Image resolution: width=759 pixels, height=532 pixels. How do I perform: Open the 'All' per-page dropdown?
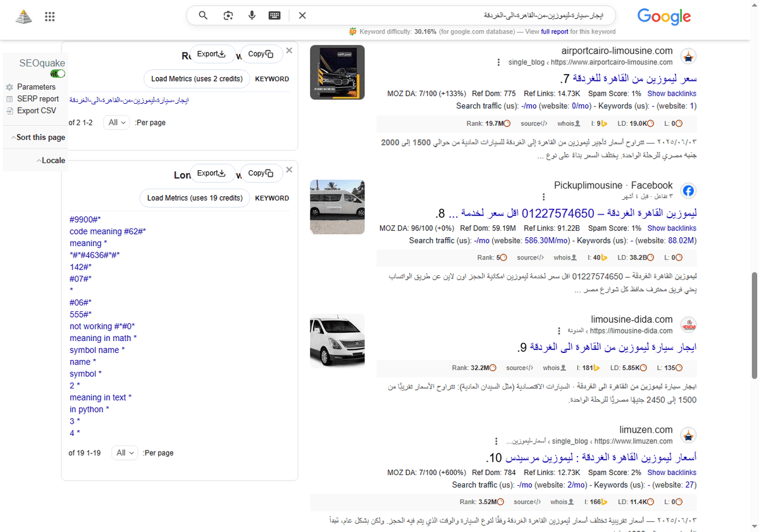[116, 122]
